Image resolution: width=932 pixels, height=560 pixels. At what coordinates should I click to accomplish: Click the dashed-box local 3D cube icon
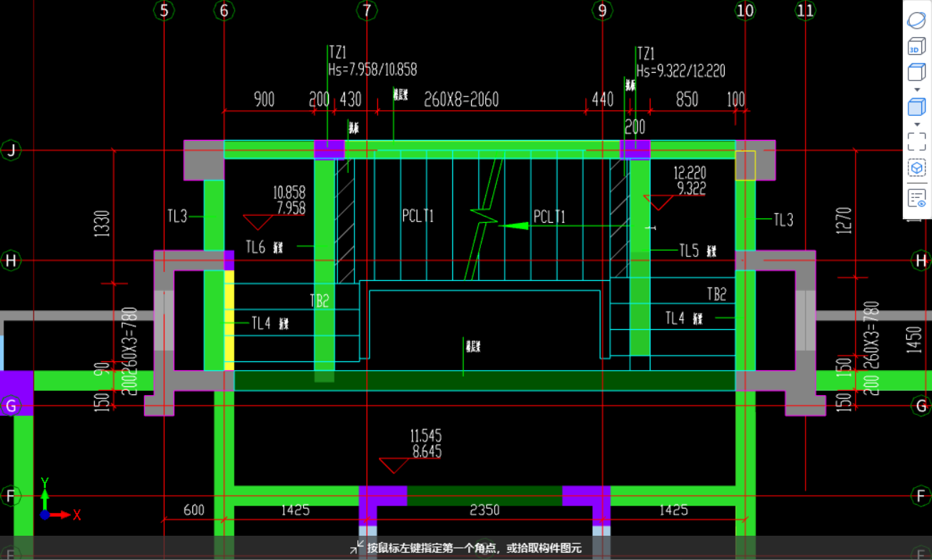tap(916, 169)
